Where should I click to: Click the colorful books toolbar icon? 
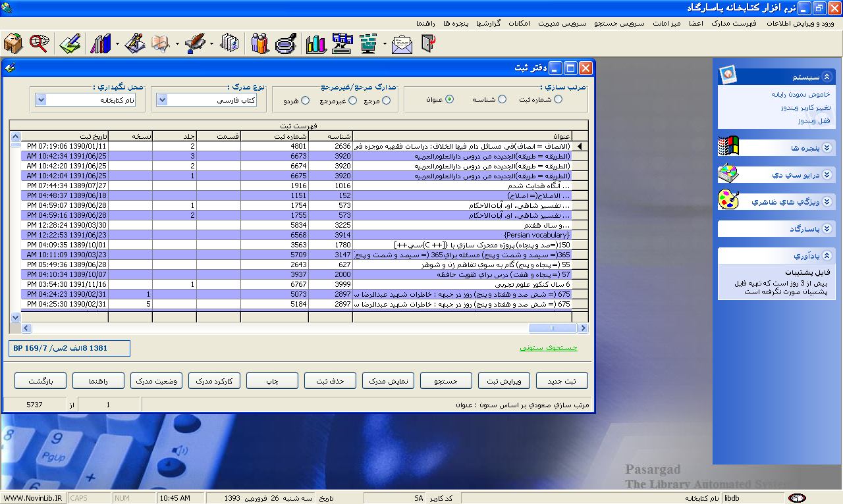click(x=100, y=44)
